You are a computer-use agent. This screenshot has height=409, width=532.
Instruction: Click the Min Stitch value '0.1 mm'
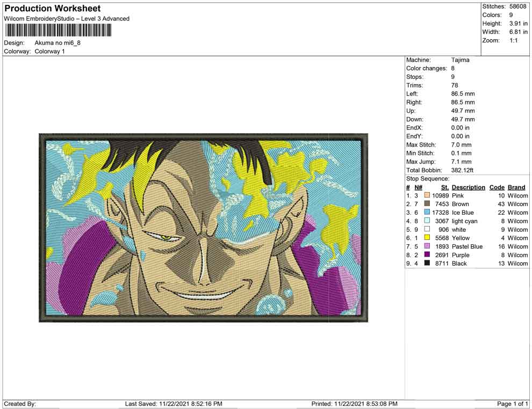(461, 153)
